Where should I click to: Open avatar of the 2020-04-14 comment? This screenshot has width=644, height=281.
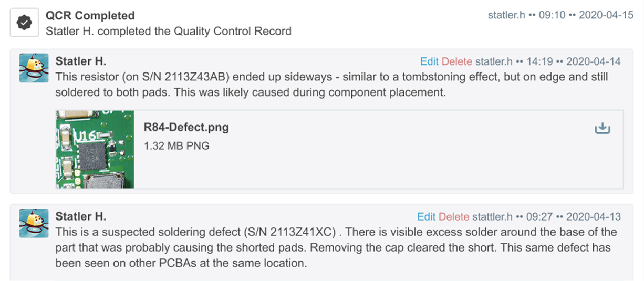click(34, 68)
